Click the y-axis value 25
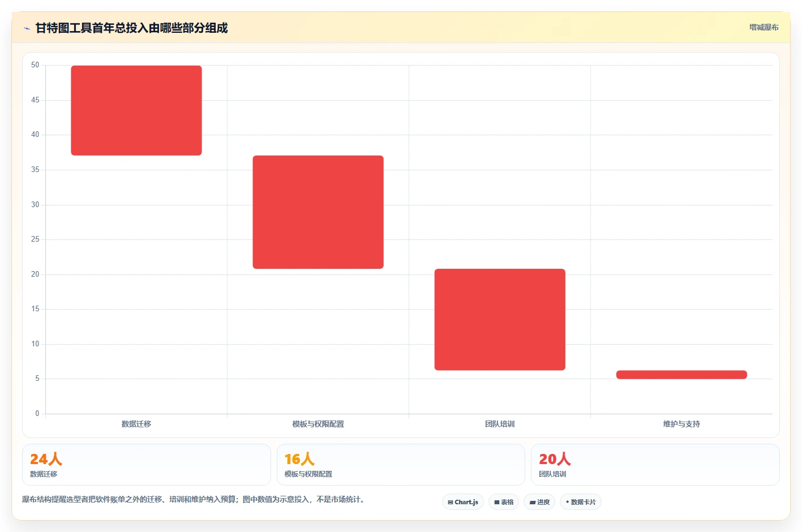This screenshot has width=802, height=532. [x=35, y=239]
